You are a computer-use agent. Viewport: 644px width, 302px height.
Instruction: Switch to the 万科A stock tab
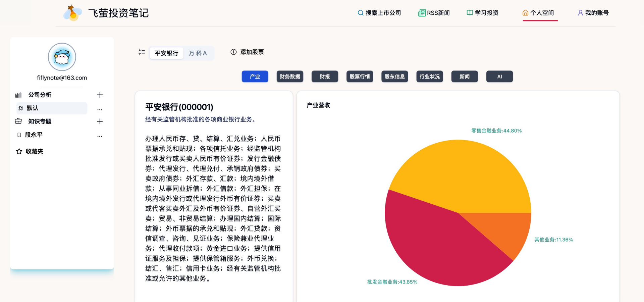(x=198, y=53)
